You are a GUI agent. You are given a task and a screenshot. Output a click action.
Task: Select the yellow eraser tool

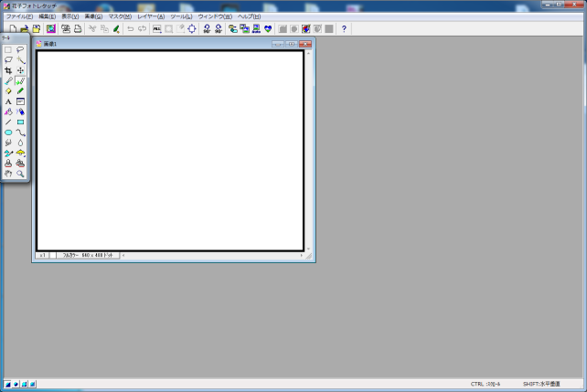(x=8, y=90)
